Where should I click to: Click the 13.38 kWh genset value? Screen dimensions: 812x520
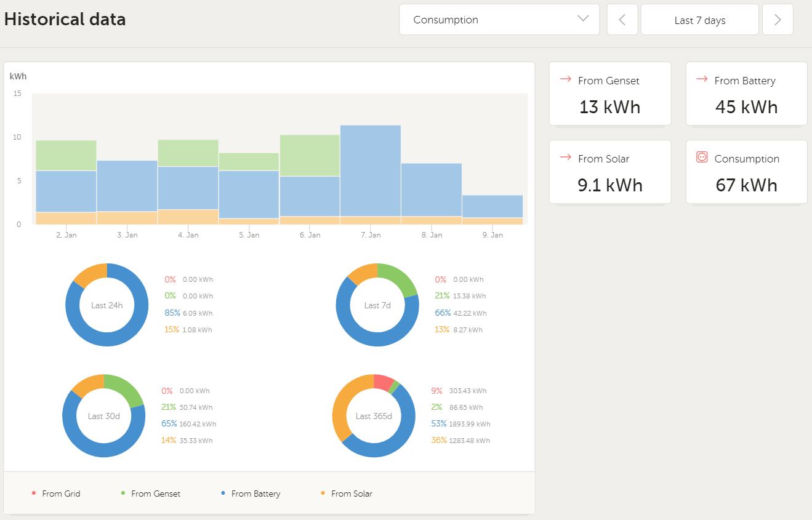[x=470, y=296]
